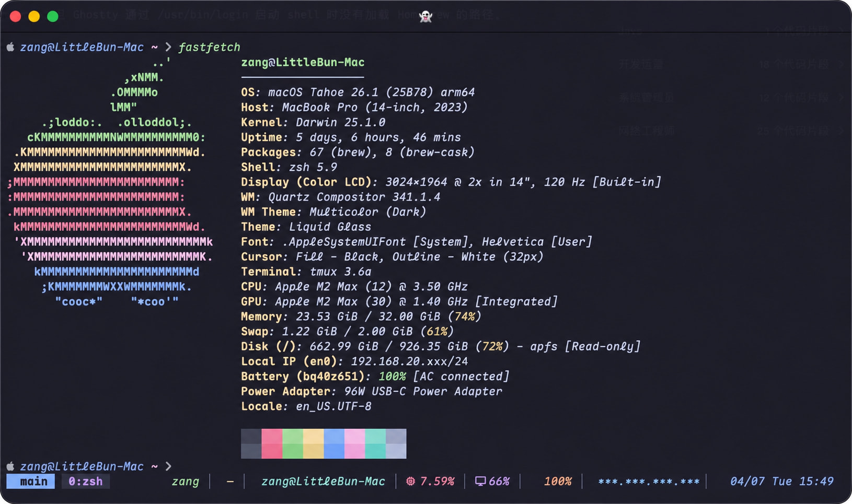Click the zang@LittleBun-Mac header in fastfetch output
The width and height of the screenshot is (852, 504).
point(303,62)
